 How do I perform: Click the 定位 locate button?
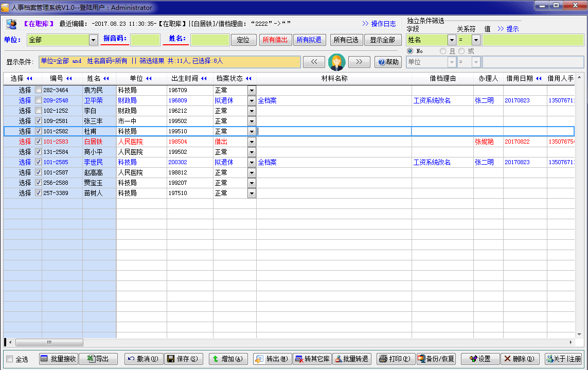coord(243,40)
